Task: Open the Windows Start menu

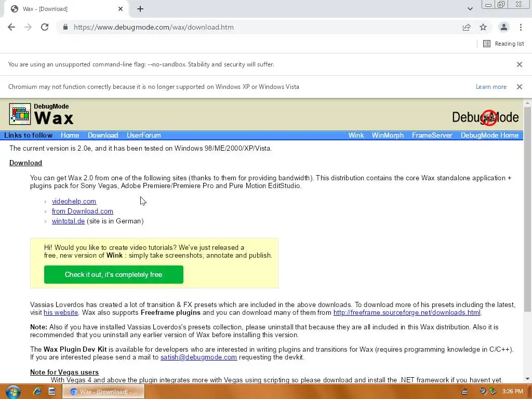Action: [x=12, y=392]
